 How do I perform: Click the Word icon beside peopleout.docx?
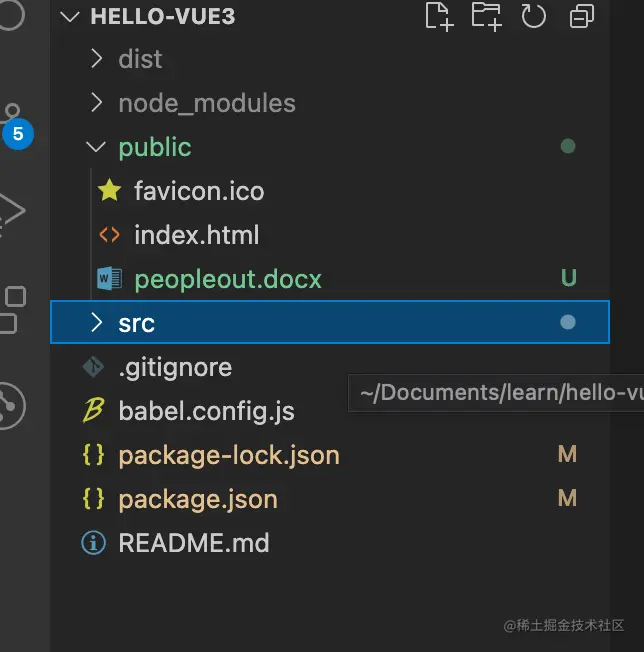click(x=109, y=278)
